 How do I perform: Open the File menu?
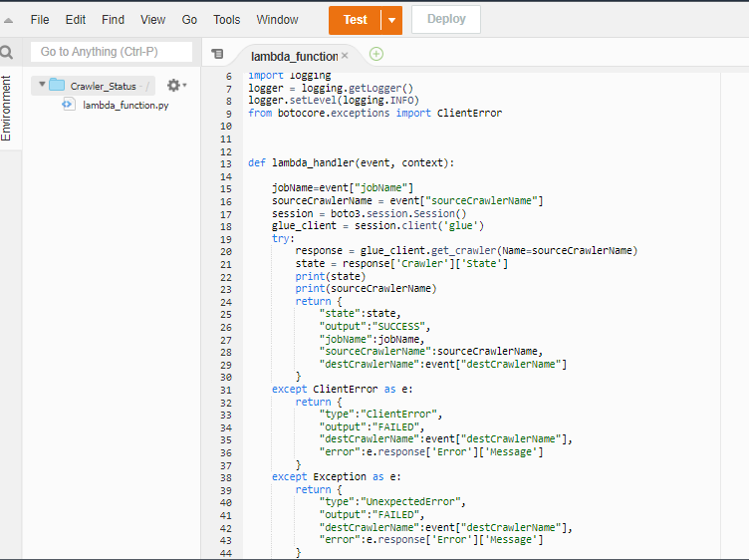(40, 20)
